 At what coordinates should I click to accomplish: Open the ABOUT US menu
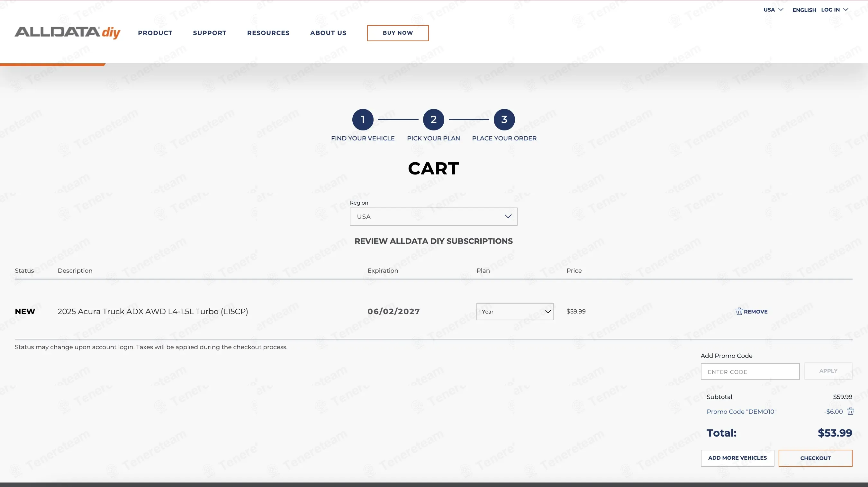328,33
